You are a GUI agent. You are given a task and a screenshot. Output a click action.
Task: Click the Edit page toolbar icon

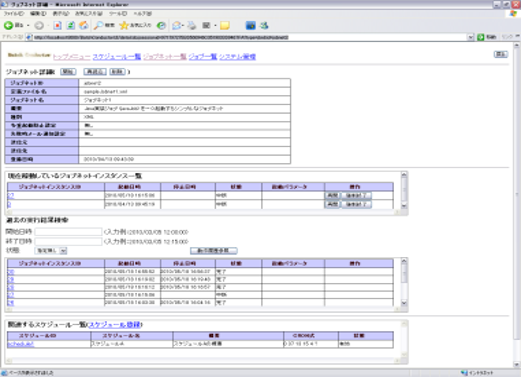tap(206, 25)
